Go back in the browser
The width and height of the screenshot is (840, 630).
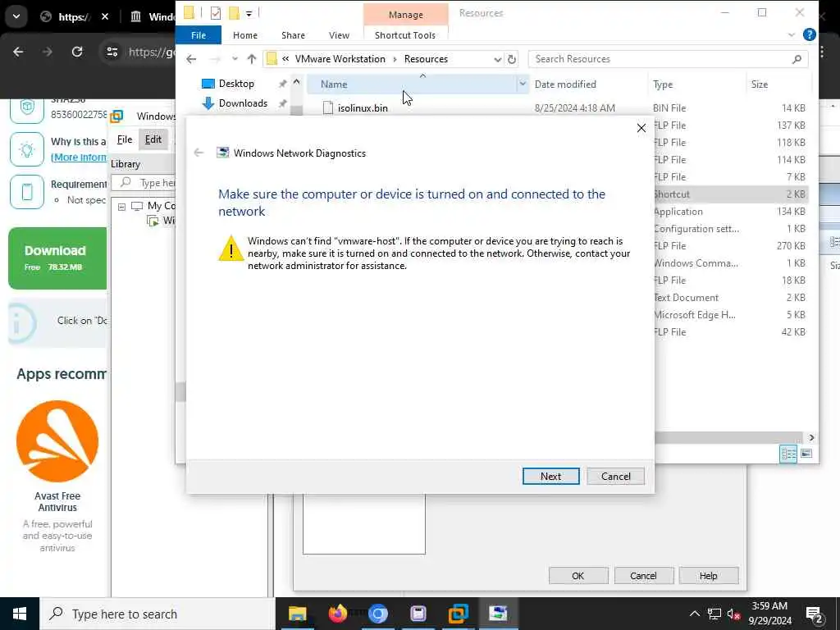[18, 52]
